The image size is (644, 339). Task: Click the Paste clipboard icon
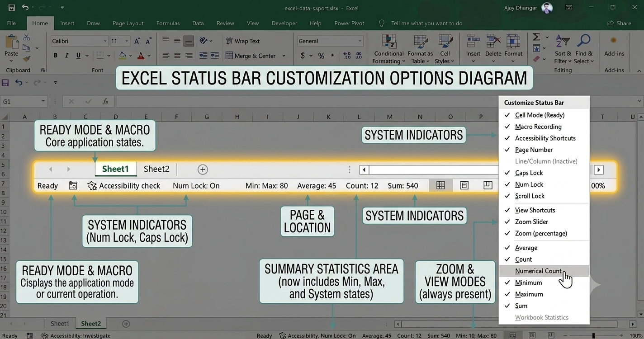click(x=11, y=42)
